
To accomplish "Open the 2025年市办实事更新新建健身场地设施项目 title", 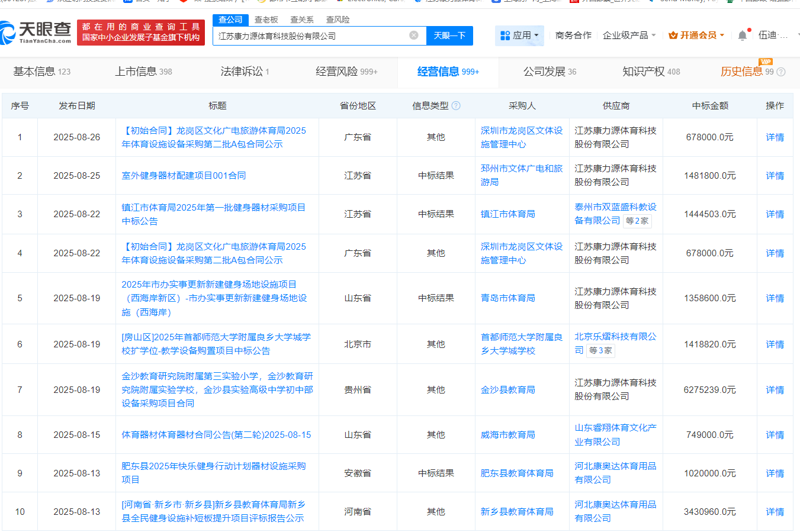I will tap(214, 298).
